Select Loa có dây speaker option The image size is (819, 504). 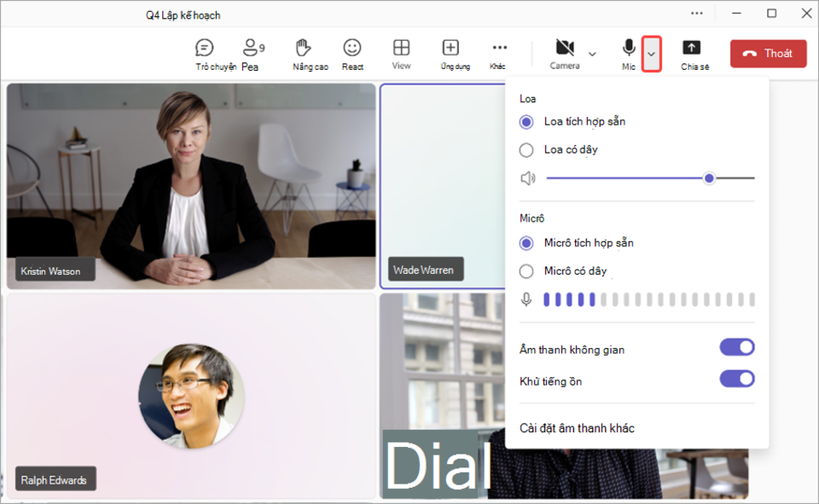click(526, 150)
